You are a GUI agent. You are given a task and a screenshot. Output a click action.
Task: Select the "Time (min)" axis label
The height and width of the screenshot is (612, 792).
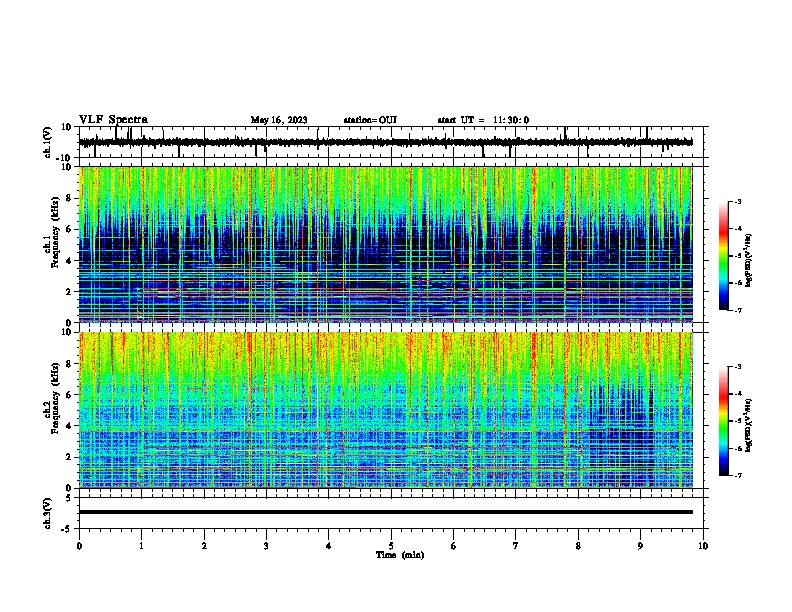(400, 555)
